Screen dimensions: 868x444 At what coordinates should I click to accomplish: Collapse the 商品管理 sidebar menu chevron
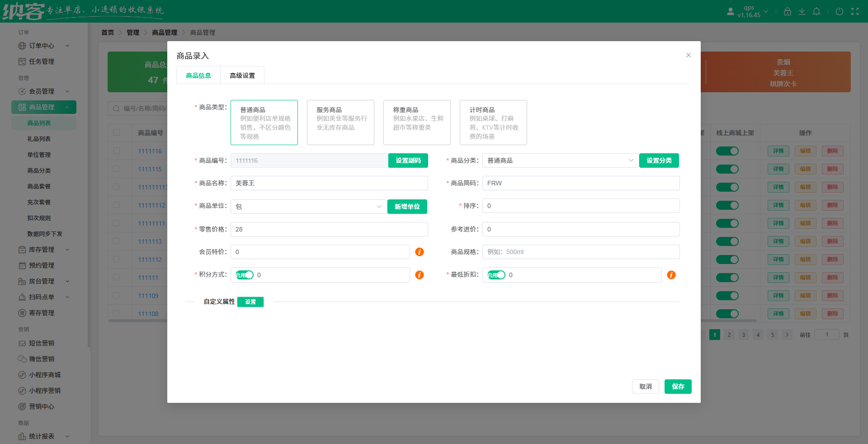(67, 107)
